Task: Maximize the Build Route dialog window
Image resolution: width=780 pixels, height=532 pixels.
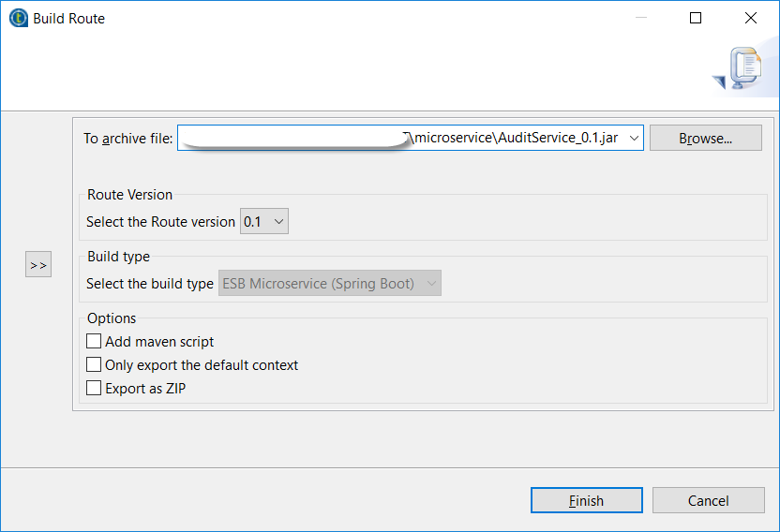Action: pyautogui.click(x=696, y=18)
